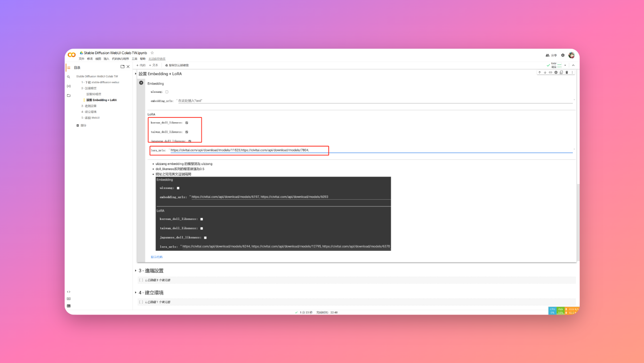Screen dimensions: 644x363
Task: Click the share people icon
Action: 547,55
